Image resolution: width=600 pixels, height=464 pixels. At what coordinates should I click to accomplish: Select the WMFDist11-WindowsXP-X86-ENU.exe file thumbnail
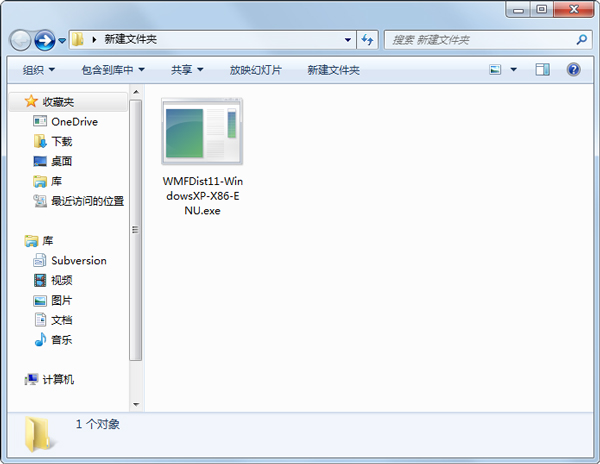pyautogui.click(x=203, y=131)
